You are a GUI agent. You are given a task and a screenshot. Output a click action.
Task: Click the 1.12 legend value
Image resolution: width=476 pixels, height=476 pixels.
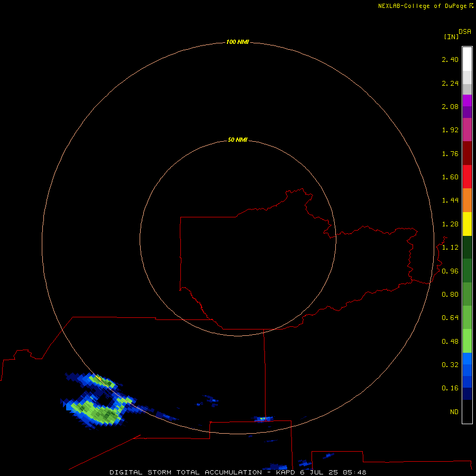(x=450, y=248)
